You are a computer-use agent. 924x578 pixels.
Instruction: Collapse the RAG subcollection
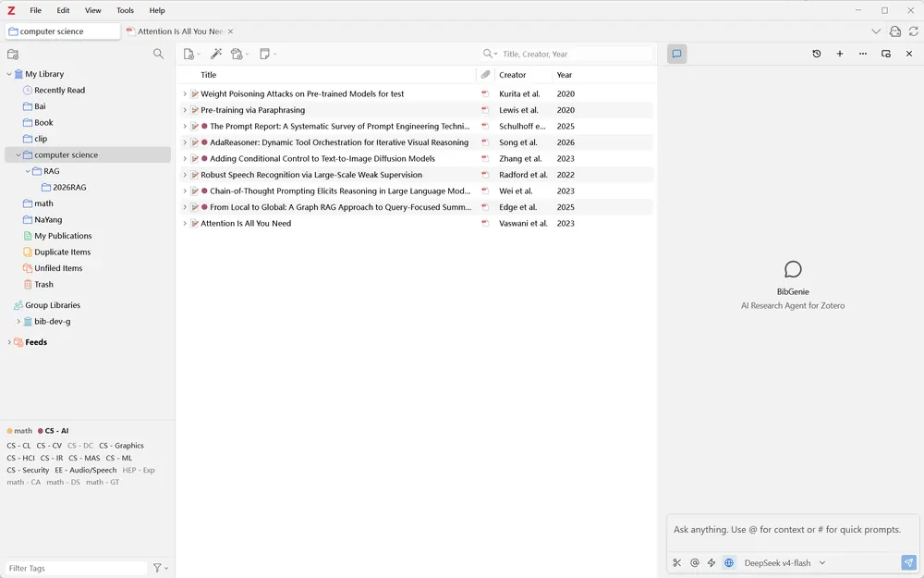[28, 171]
